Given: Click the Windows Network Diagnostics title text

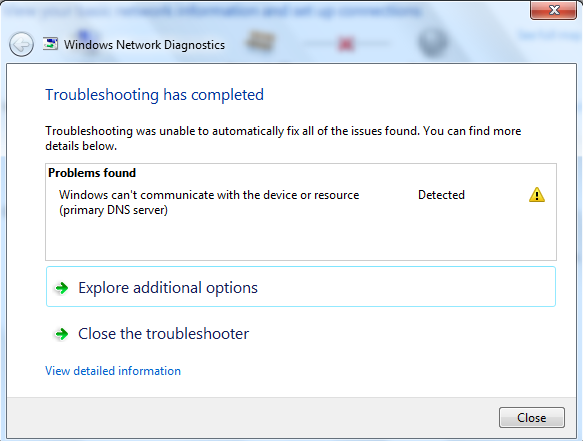Looking at the screenshot, I should click(144, 45).
